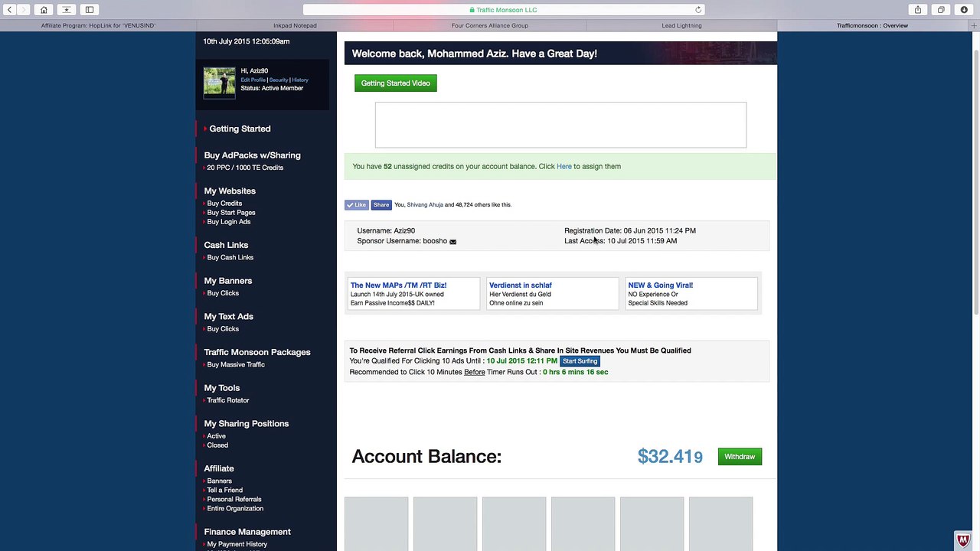Click Buy Cash Links link
Image resolution: width=980 pixels, height=551 pixels.
[230, 258]
